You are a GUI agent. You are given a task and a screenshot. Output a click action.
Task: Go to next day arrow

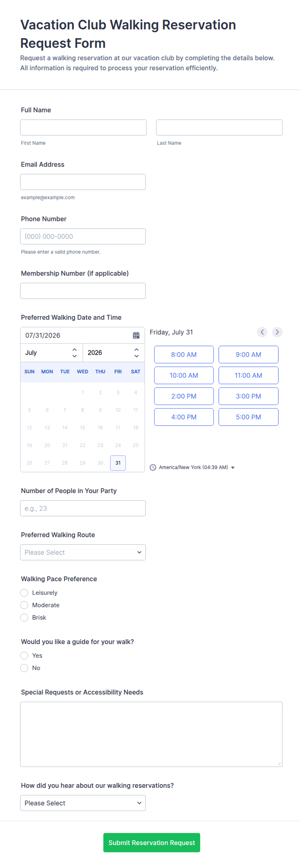(x=277, y=332)
